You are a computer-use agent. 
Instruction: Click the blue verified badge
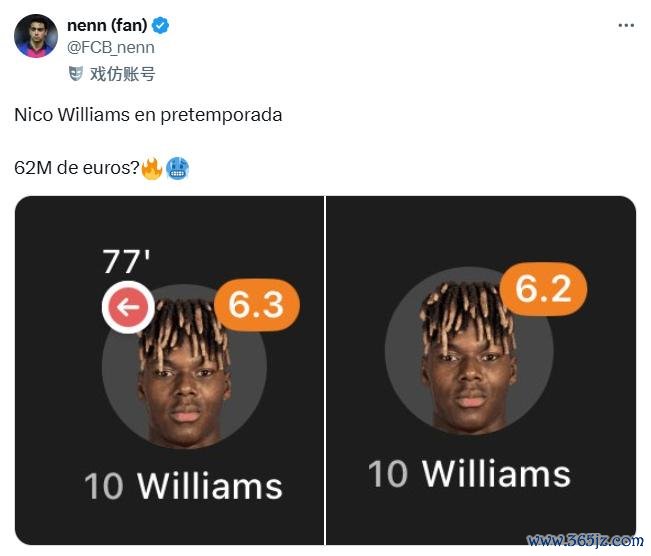160,26
